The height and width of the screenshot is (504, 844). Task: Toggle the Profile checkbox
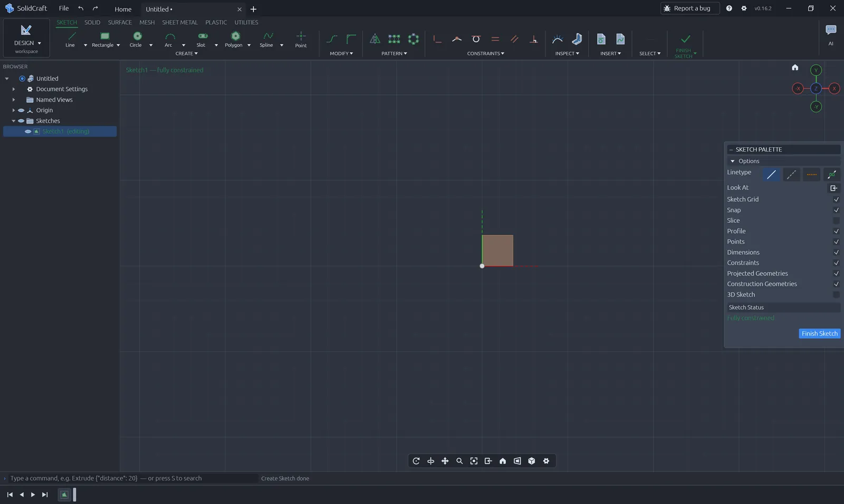click(x=836, y=231)
